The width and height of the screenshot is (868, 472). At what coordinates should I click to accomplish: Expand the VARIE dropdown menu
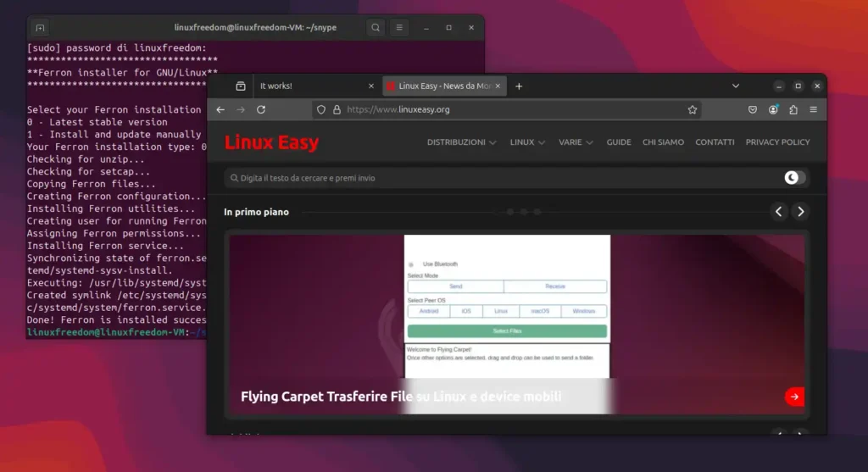click(576, 142)
